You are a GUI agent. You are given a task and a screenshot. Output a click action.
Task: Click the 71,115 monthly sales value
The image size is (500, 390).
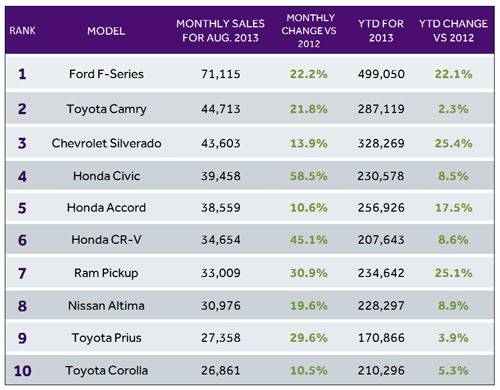coord(220,74)
